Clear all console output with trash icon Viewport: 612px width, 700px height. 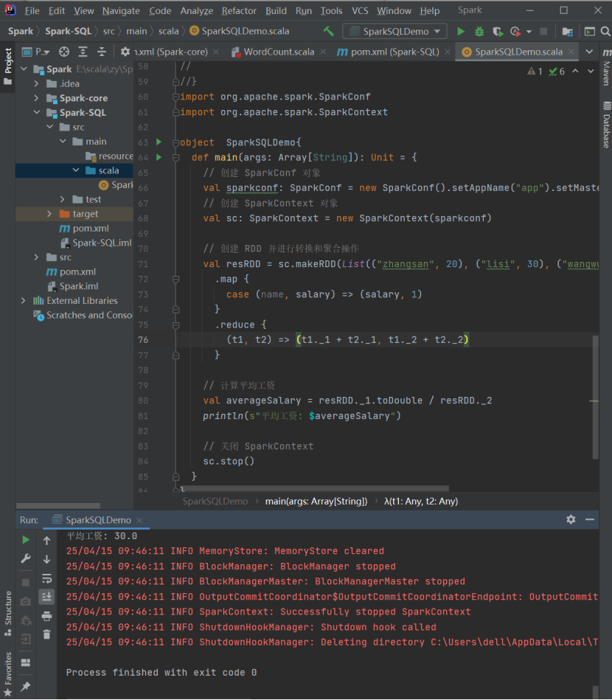coord(46,634)
